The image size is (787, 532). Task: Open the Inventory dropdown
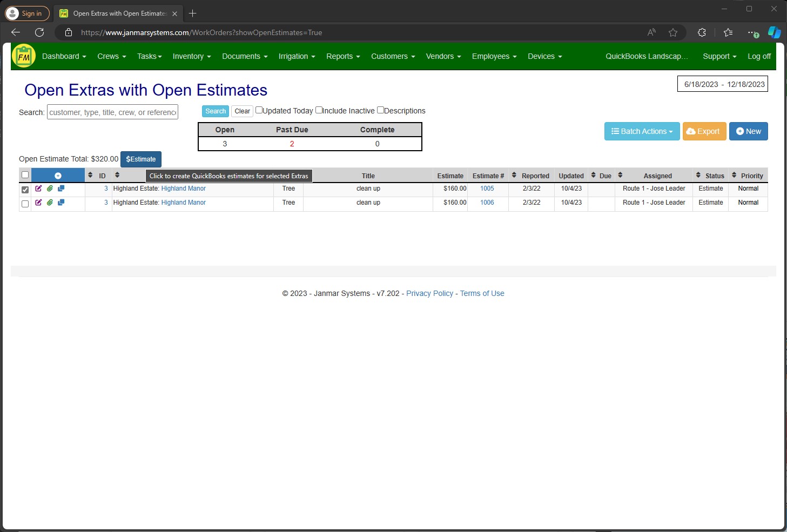pyautogui.click(x=191, y=56)
